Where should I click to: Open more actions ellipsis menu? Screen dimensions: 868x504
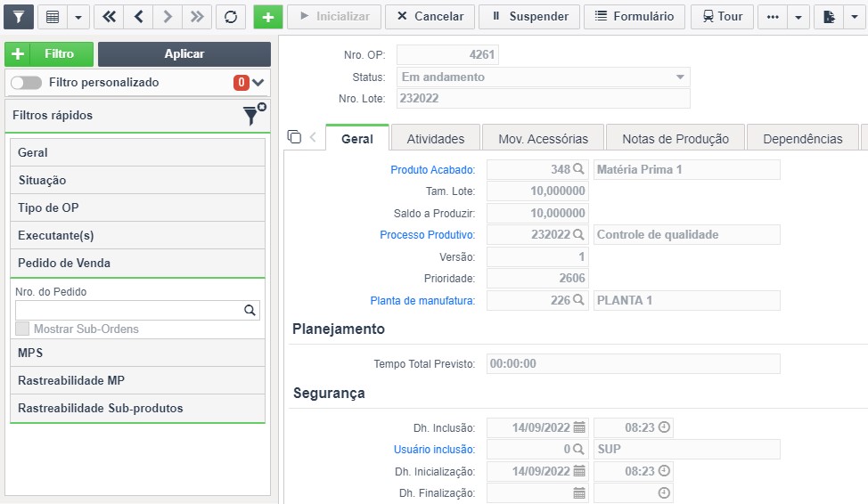[773, 17]
